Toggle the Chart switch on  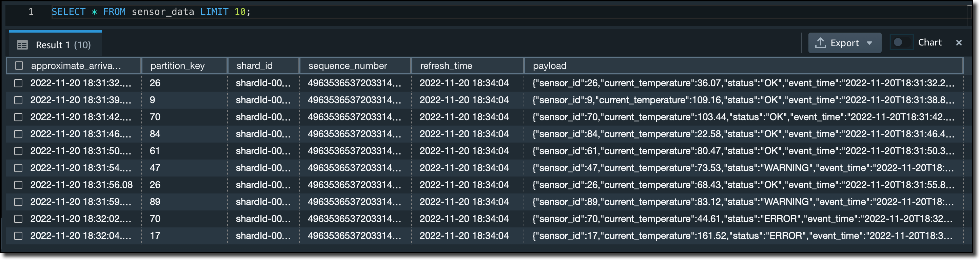point(901,42)
